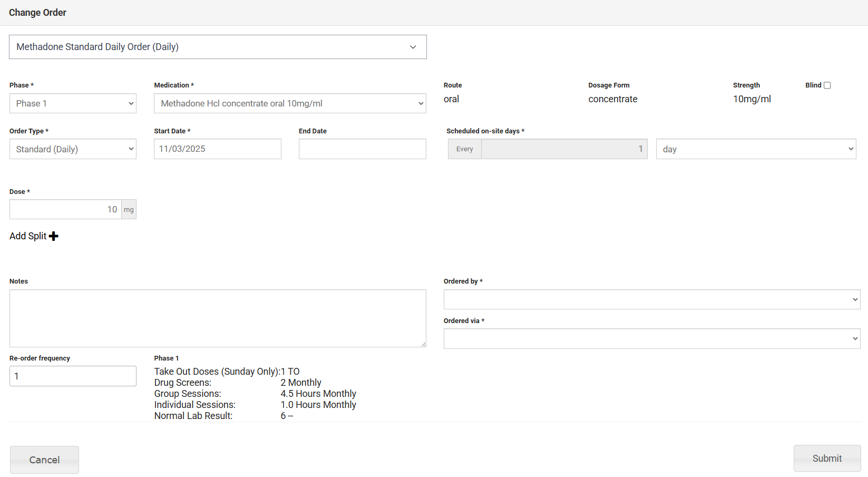
Task: Click into the Notes text area
Action: [x=218, y=318]
